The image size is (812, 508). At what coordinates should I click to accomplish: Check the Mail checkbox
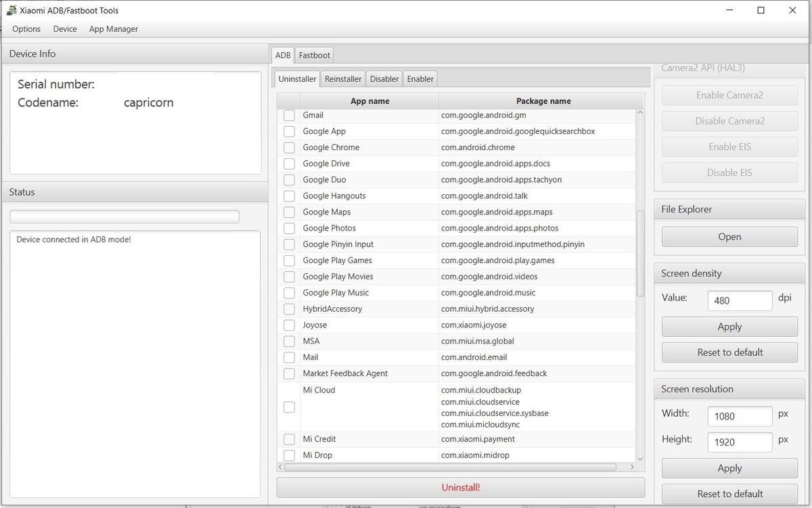[289, 357]
